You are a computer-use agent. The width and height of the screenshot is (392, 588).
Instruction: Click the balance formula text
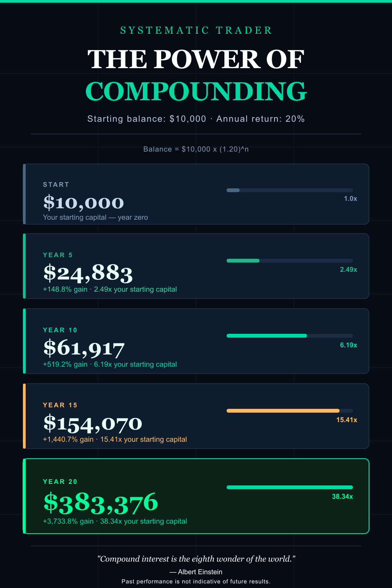[x=196, y=149]
